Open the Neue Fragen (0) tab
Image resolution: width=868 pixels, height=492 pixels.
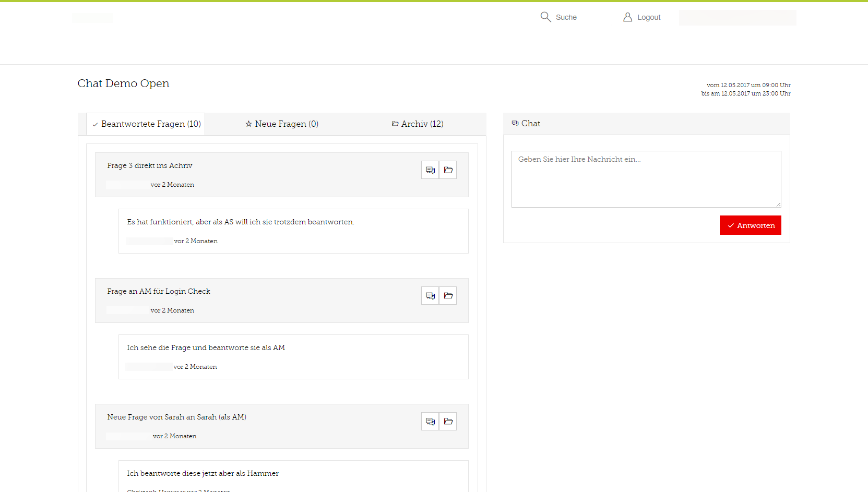(x=282, y=124)
